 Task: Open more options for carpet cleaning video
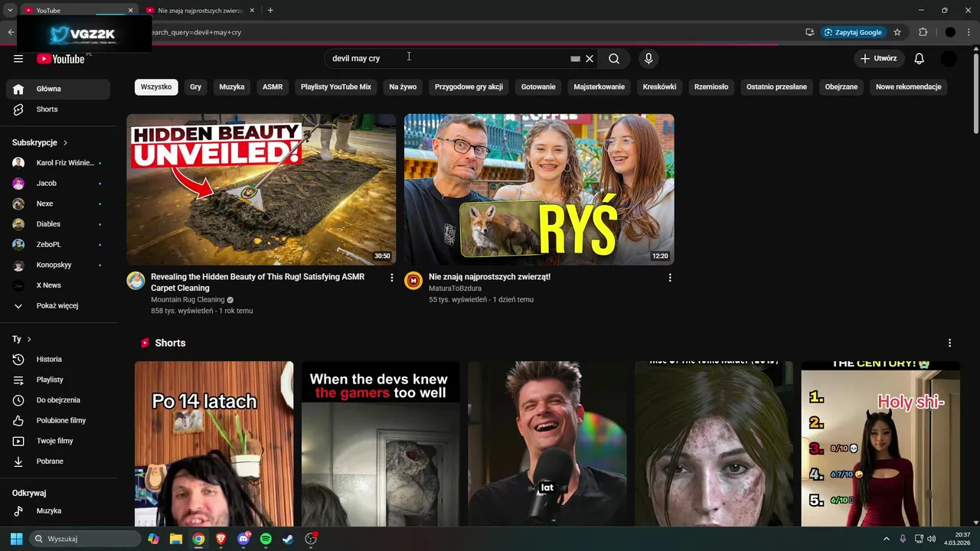[392, 278]
